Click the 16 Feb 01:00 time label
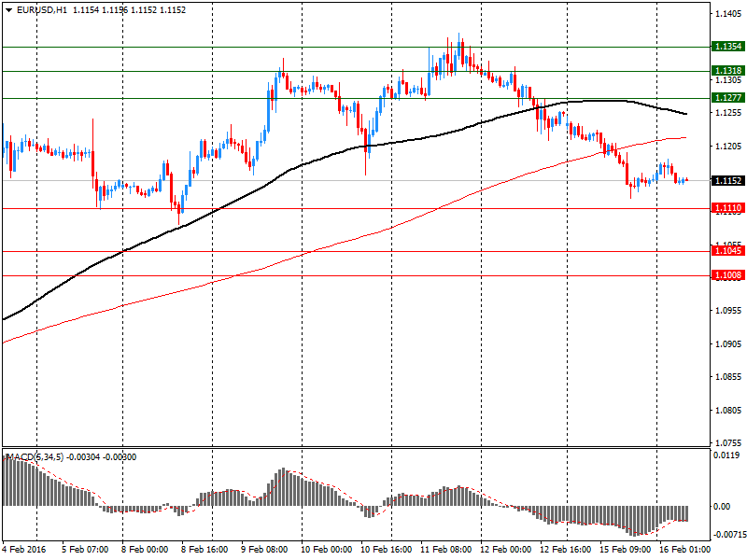 (684, 550)
